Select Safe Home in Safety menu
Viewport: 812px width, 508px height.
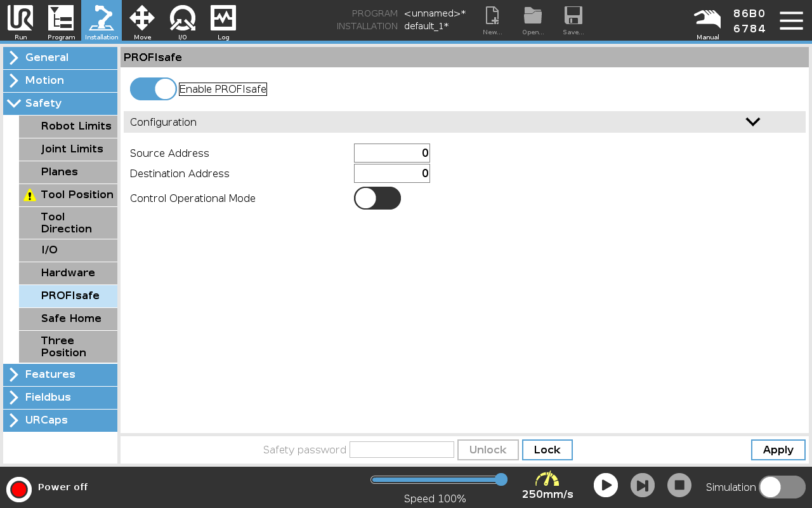point(68,319)
